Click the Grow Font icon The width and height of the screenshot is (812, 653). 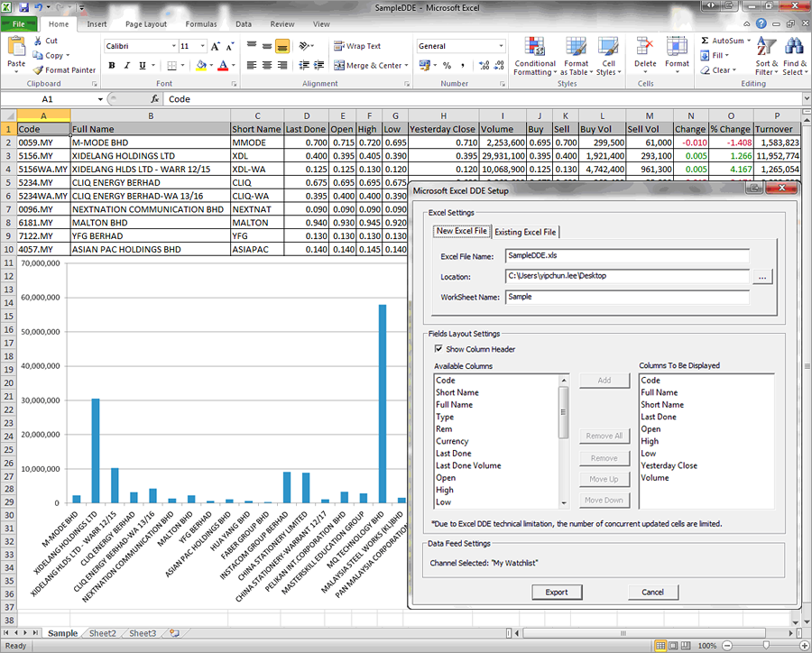216,47
